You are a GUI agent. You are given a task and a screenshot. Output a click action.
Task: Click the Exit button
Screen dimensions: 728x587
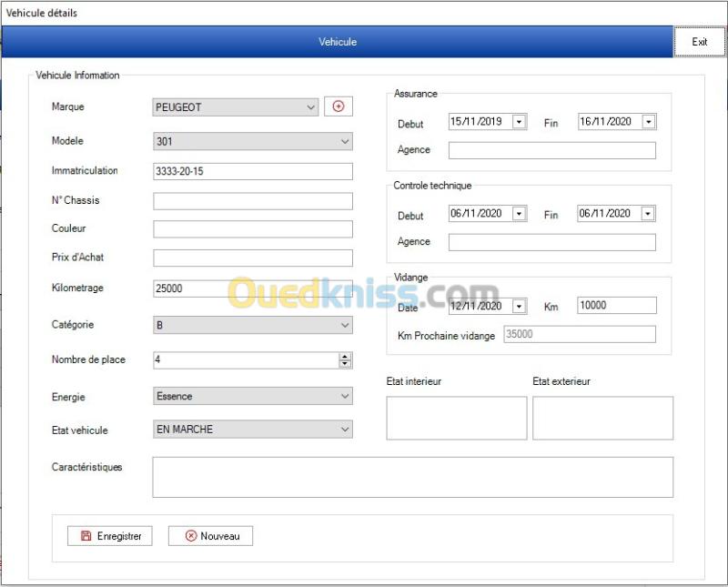(699, 42)
